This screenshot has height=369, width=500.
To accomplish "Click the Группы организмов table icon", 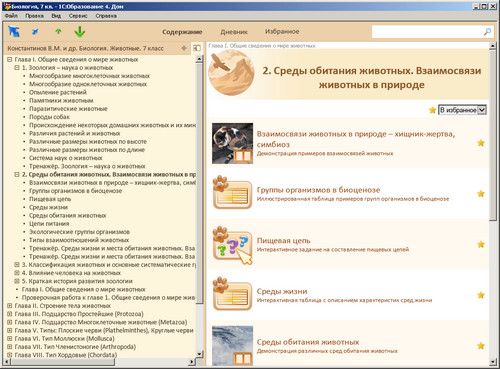I will (x=232, y=192).
